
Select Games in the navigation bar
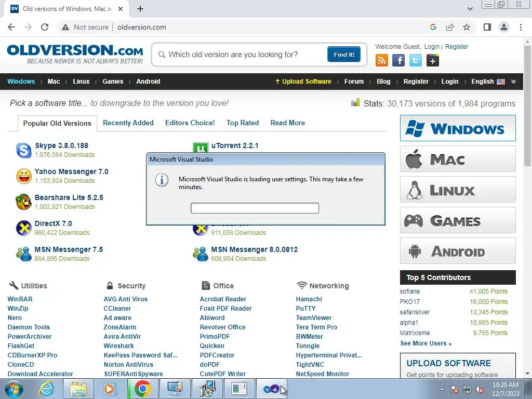coord(113,82)
